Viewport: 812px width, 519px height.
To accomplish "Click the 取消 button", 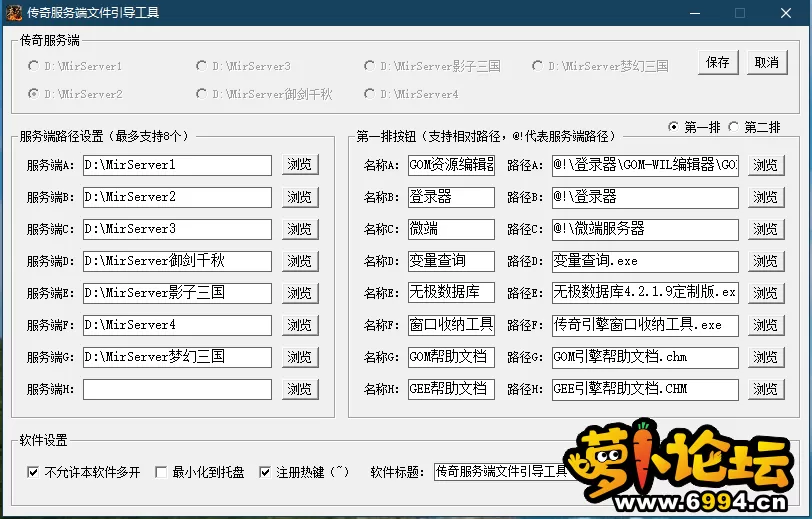I will click(x=767, y=63).
